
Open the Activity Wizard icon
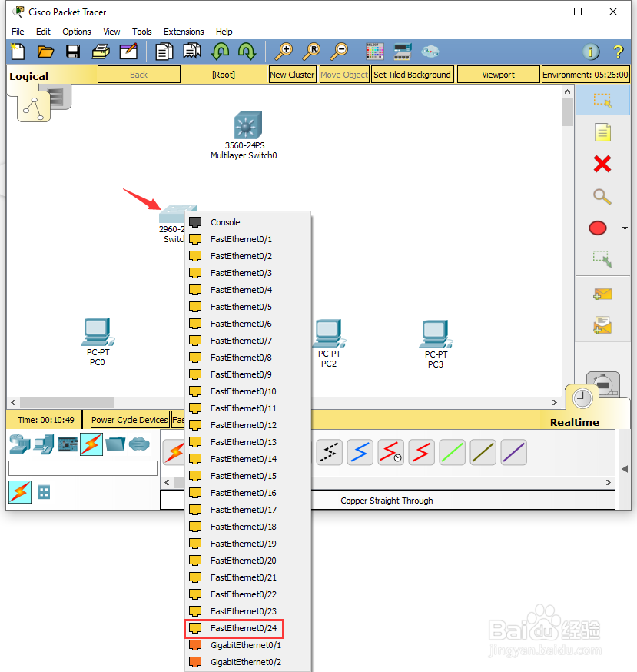pos(128,52)
